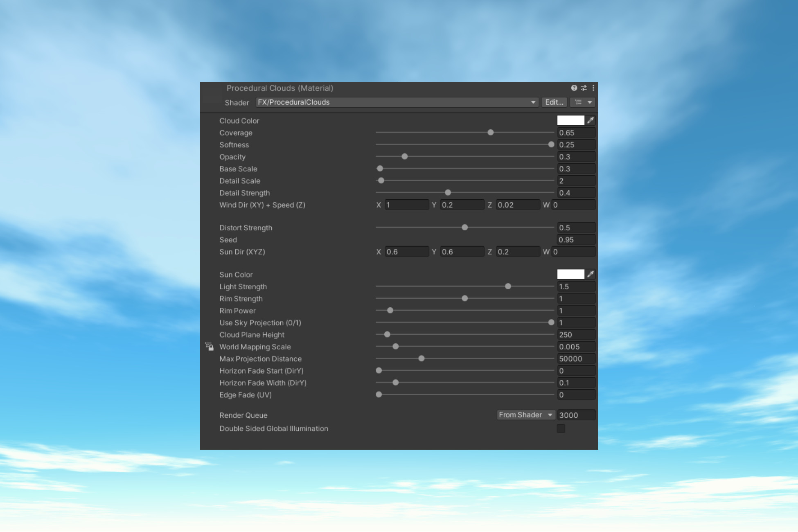Open the material presets selector

click(x=584, y=88)
